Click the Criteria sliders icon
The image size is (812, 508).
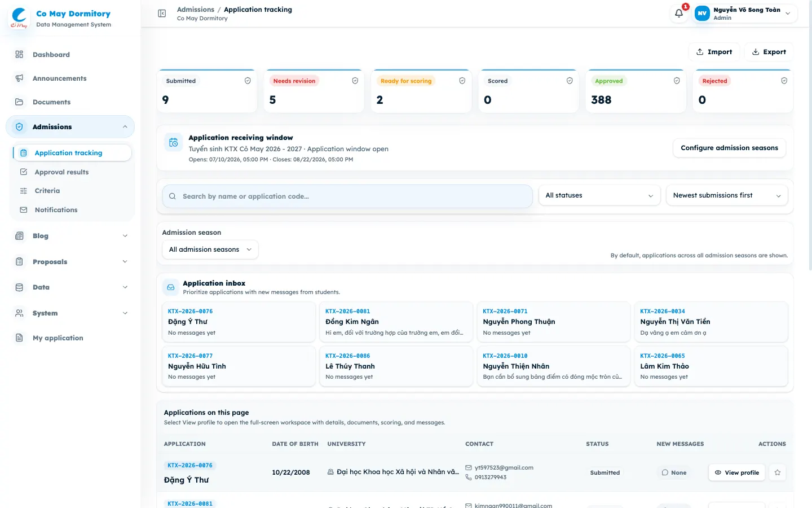pos(24,191)
